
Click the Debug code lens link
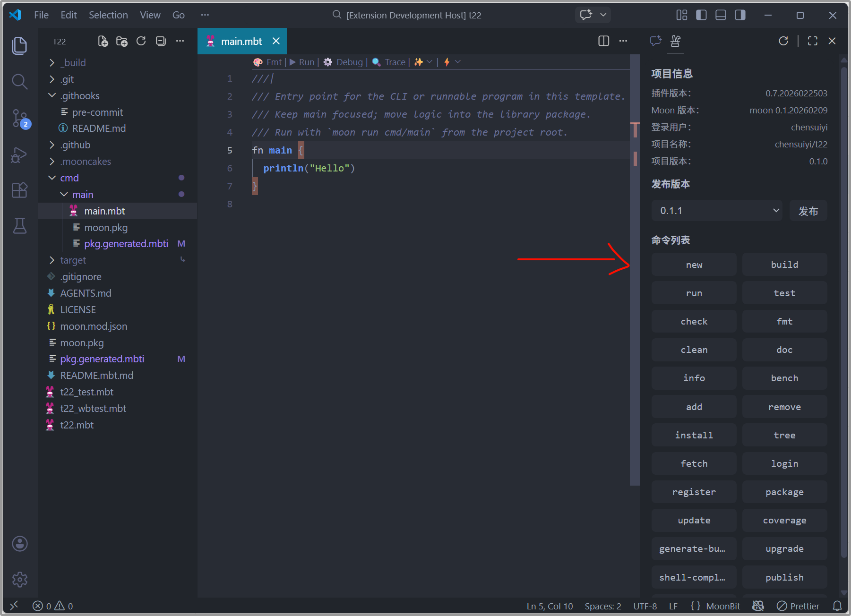pos(343,62)
